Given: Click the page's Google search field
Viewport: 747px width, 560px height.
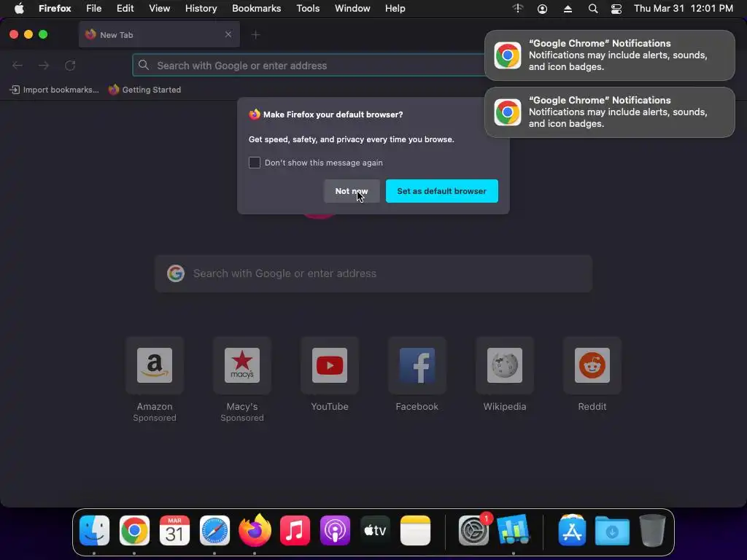Looking at the screenshot, I should click(373, 273).
